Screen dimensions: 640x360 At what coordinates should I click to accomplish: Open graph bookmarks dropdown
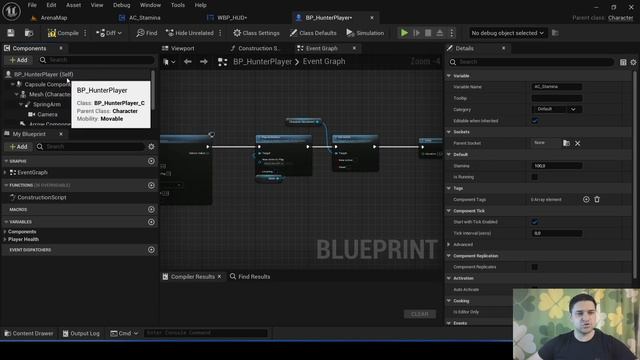pos(169,62)
